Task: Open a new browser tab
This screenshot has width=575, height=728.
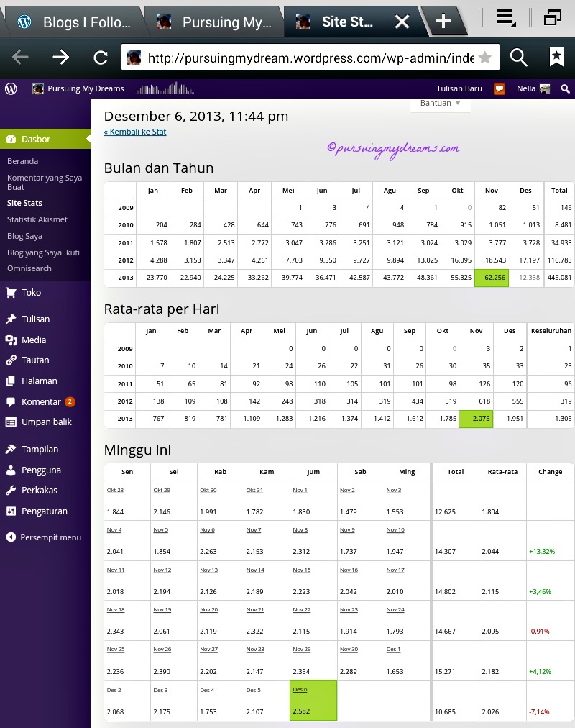Action: pyautogui.click(x=443, y=22)
